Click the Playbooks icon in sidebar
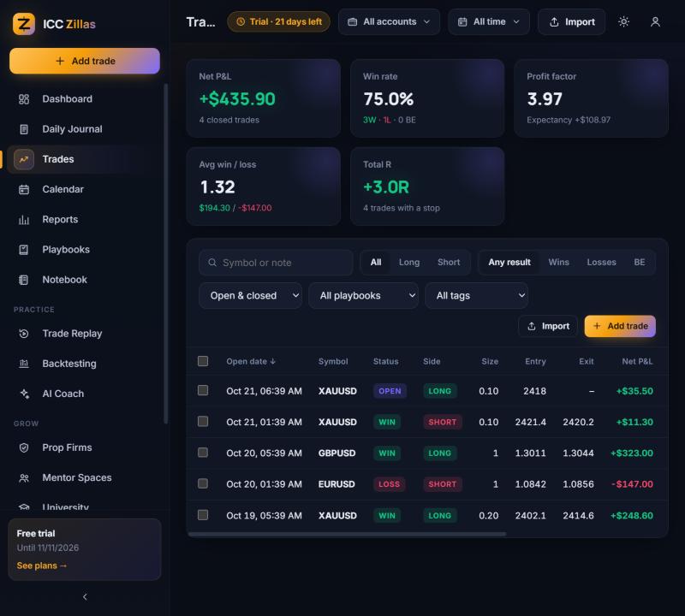This screenshot has width=685, height=616. [x=24, y=250]
